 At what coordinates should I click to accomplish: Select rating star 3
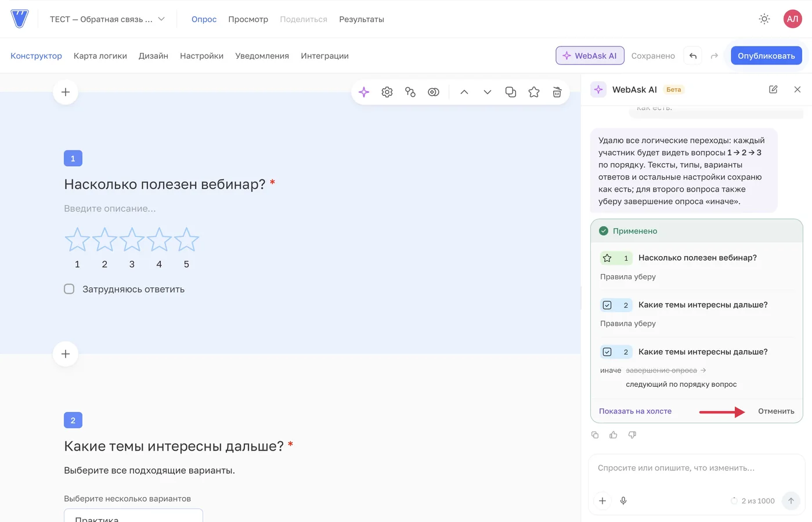(132, 240)
